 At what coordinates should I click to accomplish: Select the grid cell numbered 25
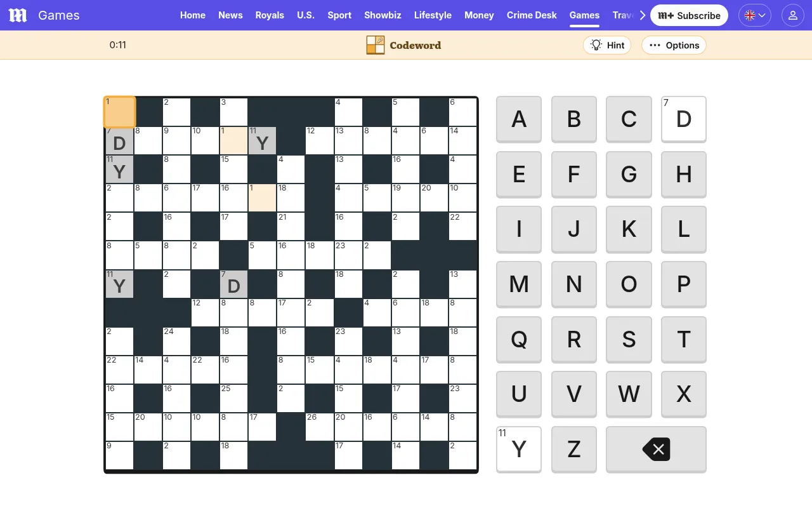[233, 398]
